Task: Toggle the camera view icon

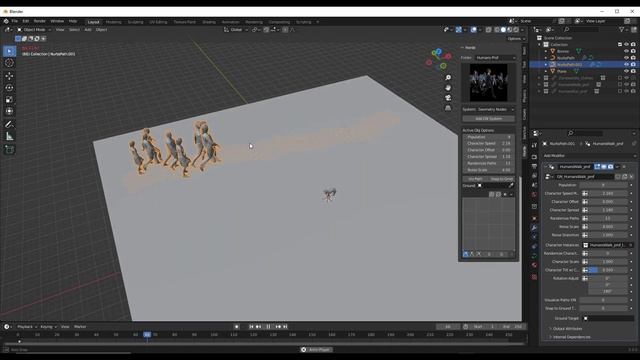Action: pos(448,98)
